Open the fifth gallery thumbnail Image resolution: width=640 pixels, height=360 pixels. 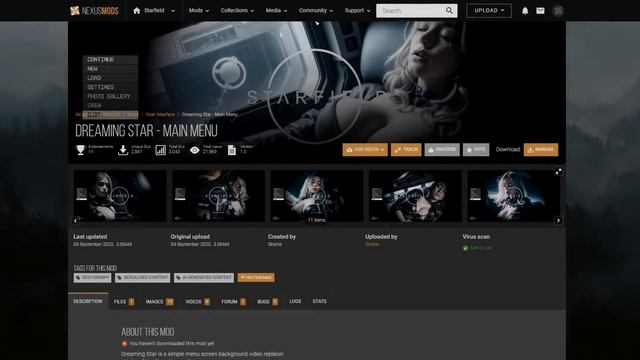coord(513,196)
